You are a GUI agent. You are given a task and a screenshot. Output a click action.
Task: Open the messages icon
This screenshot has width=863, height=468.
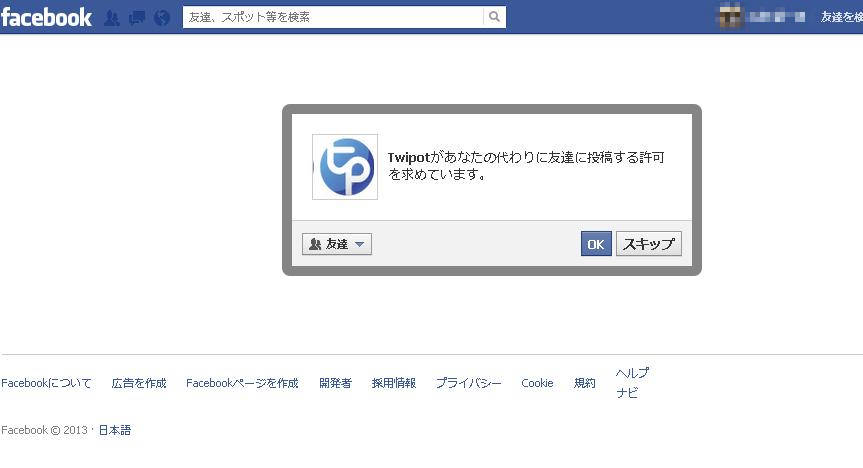[x=136, y=18]
